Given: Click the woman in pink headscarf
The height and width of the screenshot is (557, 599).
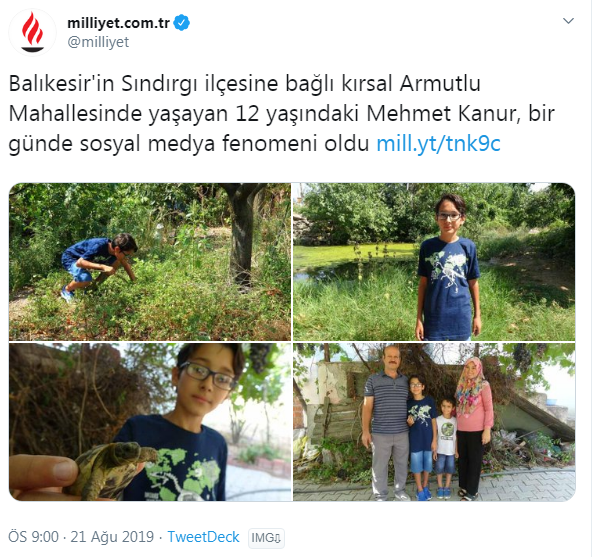Looking at the screenshot, I should (474, 428).
